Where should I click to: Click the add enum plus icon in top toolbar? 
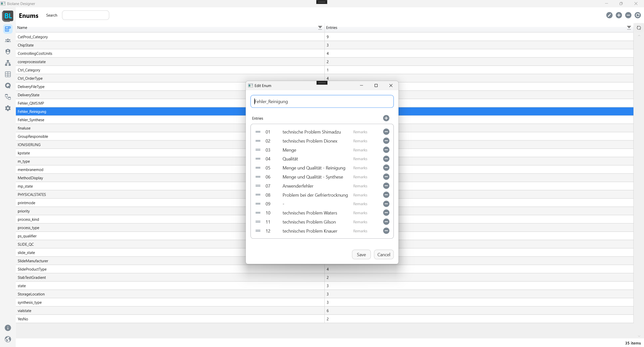tap(619, 15)
